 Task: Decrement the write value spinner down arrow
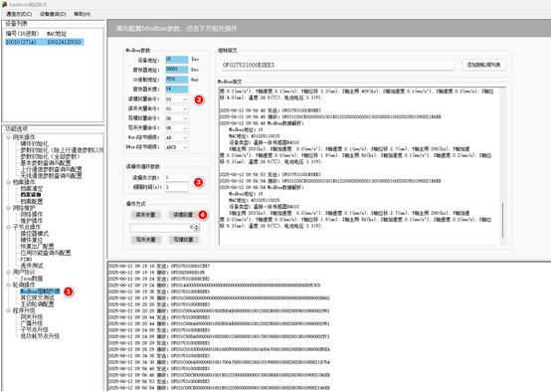pos(197,230)
